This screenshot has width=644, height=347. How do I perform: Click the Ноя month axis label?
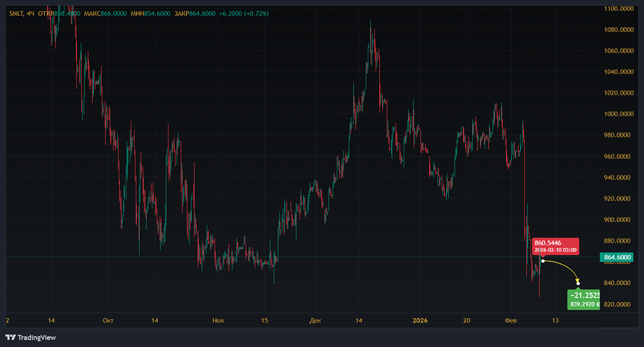click(218, 321)
